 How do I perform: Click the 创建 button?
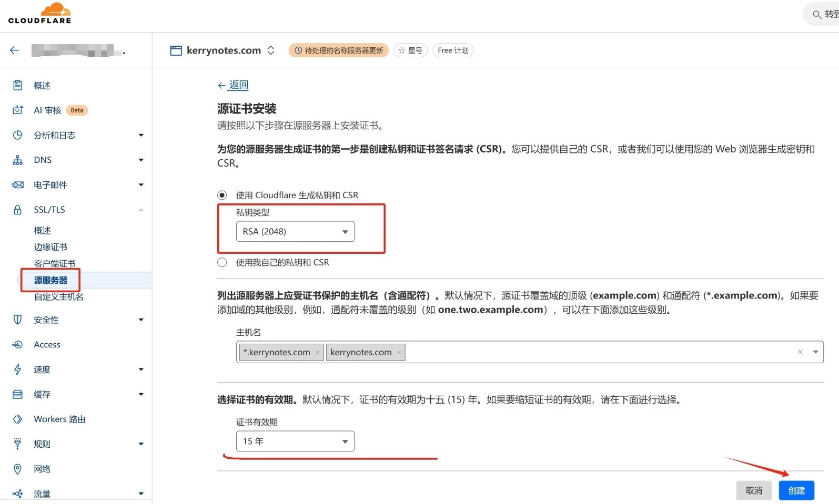click(796, 490)
